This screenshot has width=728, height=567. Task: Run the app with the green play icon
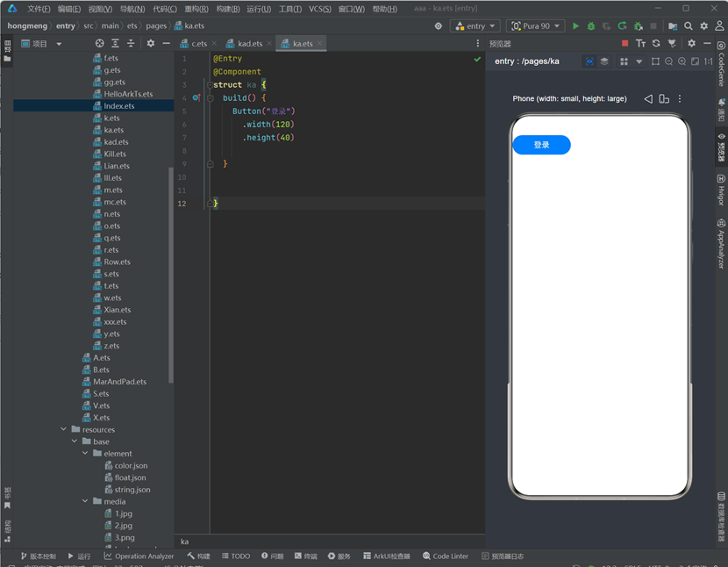pyautogui.click(x=575, y=26)
